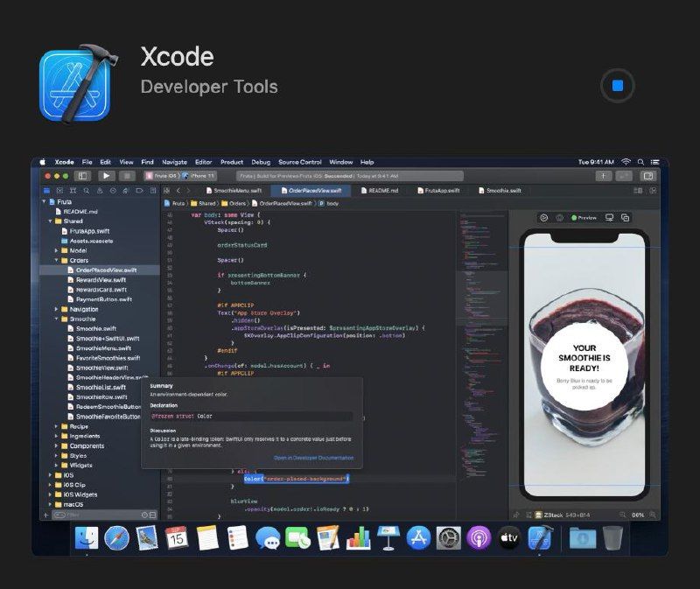The width and height of the screenshot is (700, 589).
Task: Click the Wi-Fi status icon
Action: [x=626, y=162]
